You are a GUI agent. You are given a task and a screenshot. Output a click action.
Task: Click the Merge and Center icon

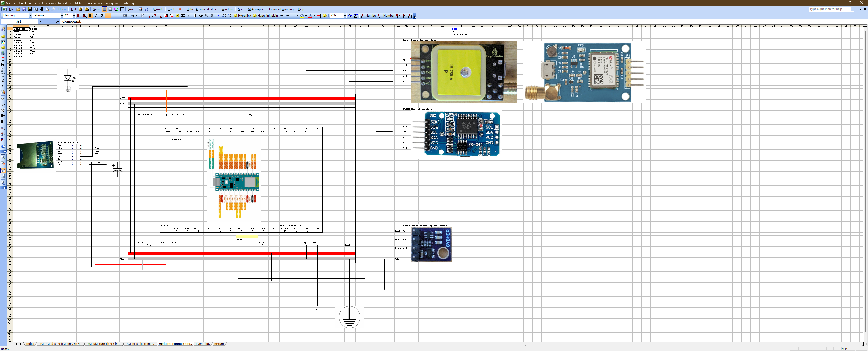[125, 15]
